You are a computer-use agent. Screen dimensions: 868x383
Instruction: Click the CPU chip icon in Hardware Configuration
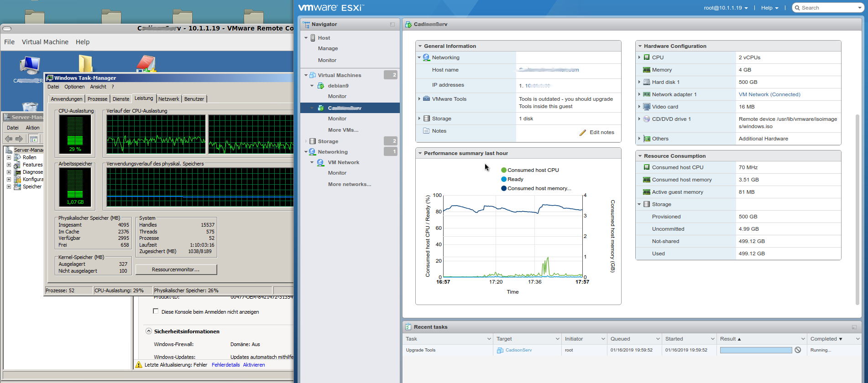point(647,57)
